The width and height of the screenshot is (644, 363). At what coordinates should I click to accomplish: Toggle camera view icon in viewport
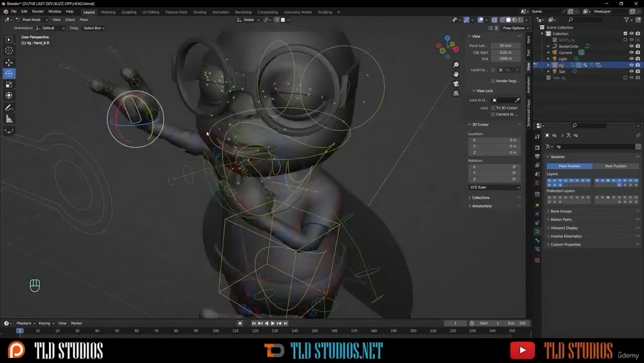pos(456,84)
